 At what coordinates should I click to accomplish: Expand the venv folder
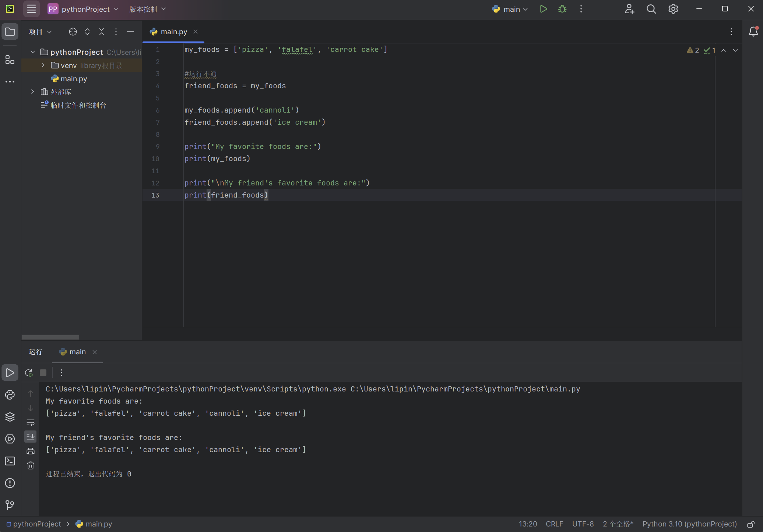43,65
